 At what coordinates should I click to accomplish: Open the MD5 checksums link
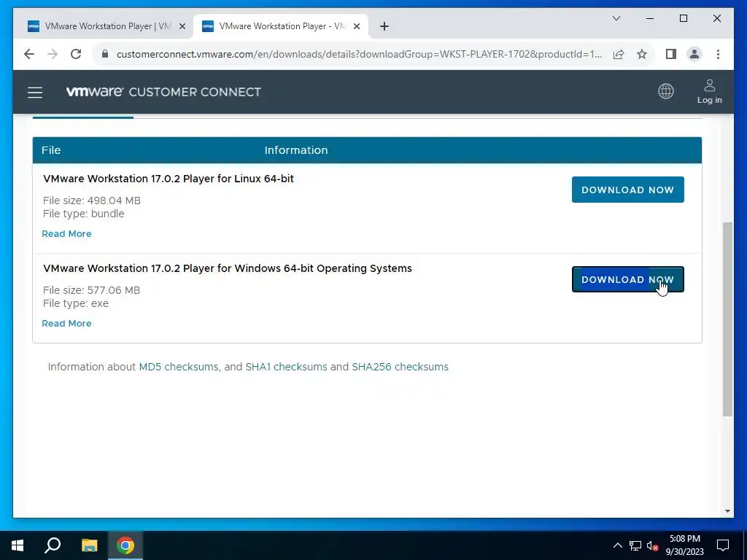(x=178, y=367)
